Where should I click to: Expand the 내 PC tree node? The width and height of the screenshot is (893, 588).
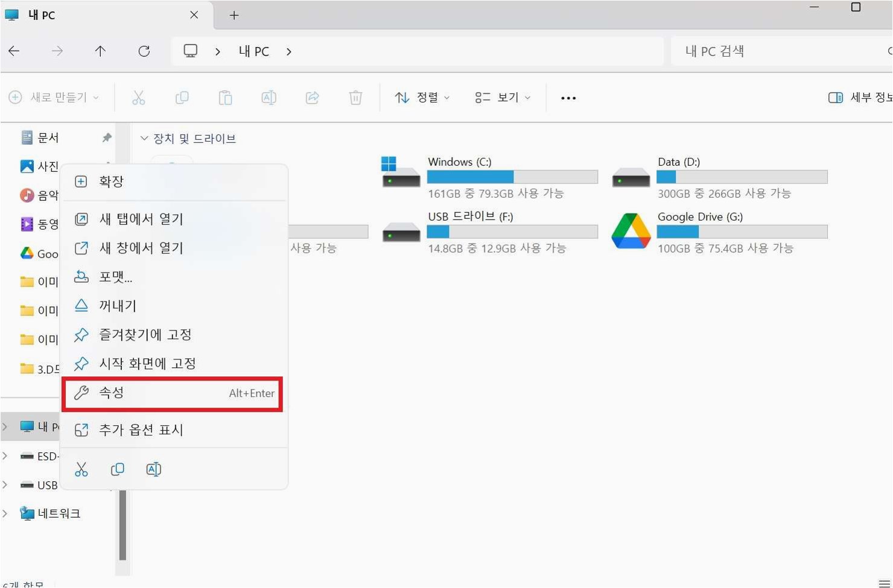pyautogui.click(x=5, y=427)
